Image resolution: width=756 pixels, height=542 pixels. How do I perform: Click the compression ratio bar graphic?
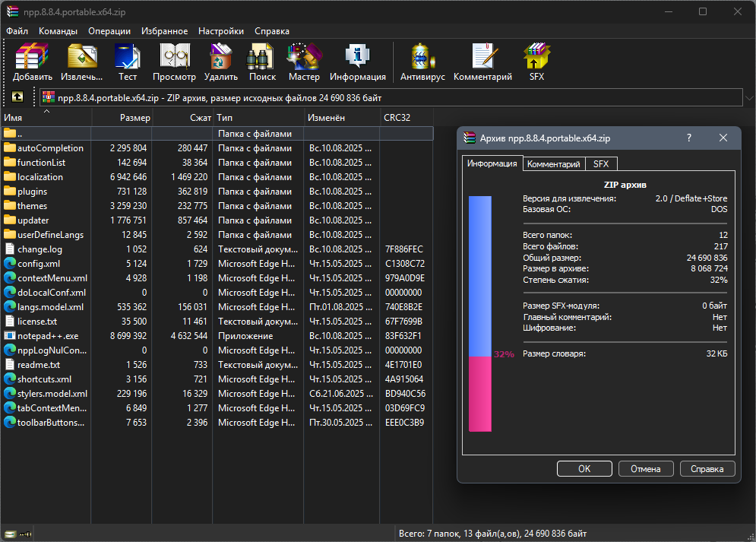(480, 313)
